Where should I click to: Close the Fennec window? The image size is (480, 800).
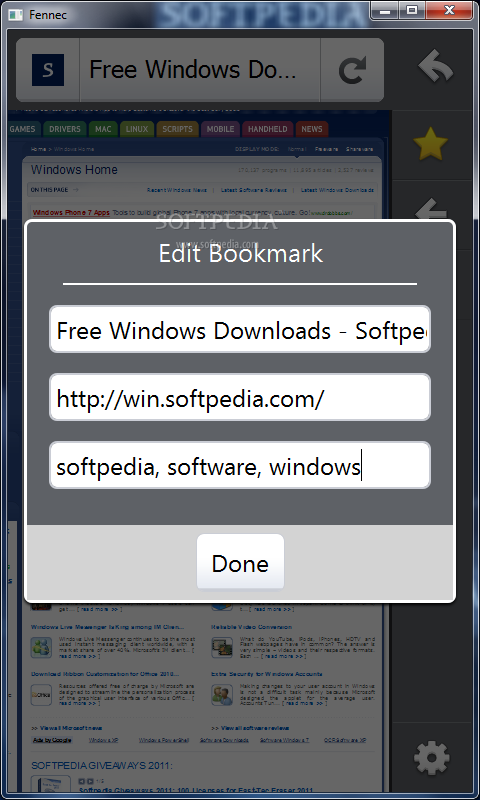click(x=449, y=10)
